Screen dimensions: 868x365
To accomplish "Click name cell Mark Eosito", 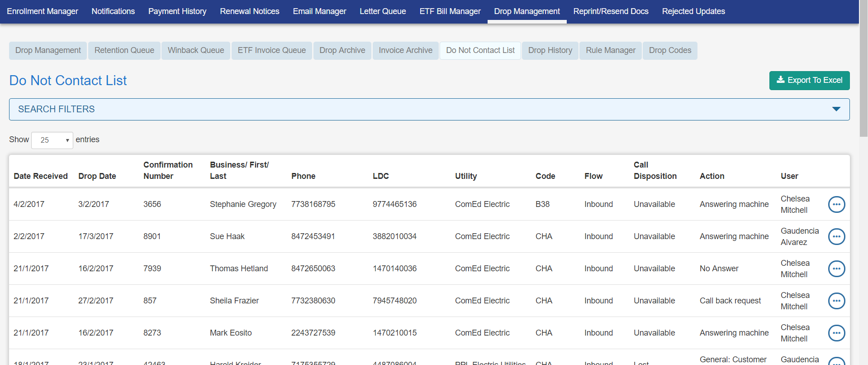I will click(x=231, y=333).
